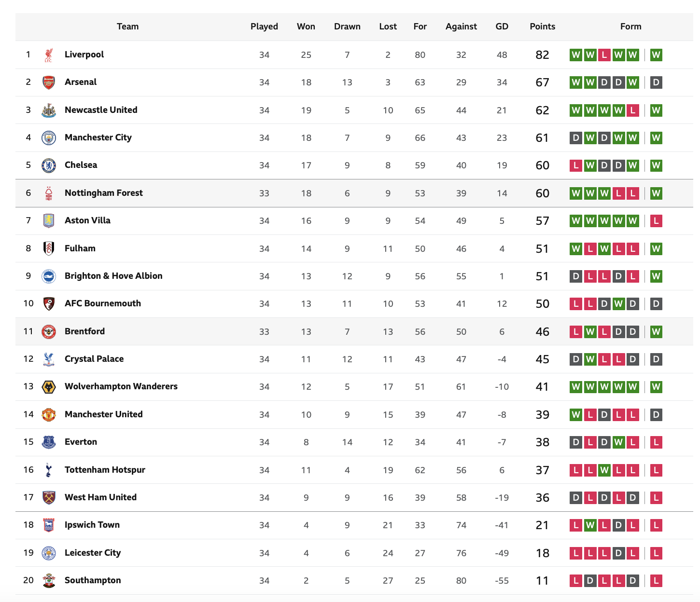Click the Manchester City badge icon
Screen dimensions: 700x602
point(48,138)
